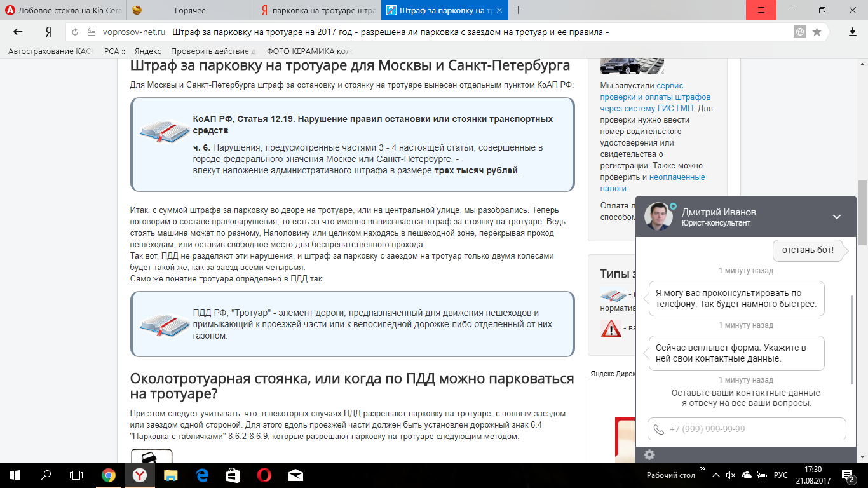This screenshot has height=488, width=868.
Task: Click the message Я могу вас проконсультировать
Action: 736,299
